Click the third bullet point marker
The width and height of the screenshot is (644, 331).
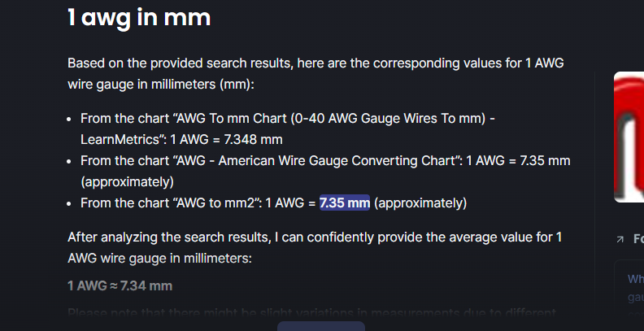point(69,203)
